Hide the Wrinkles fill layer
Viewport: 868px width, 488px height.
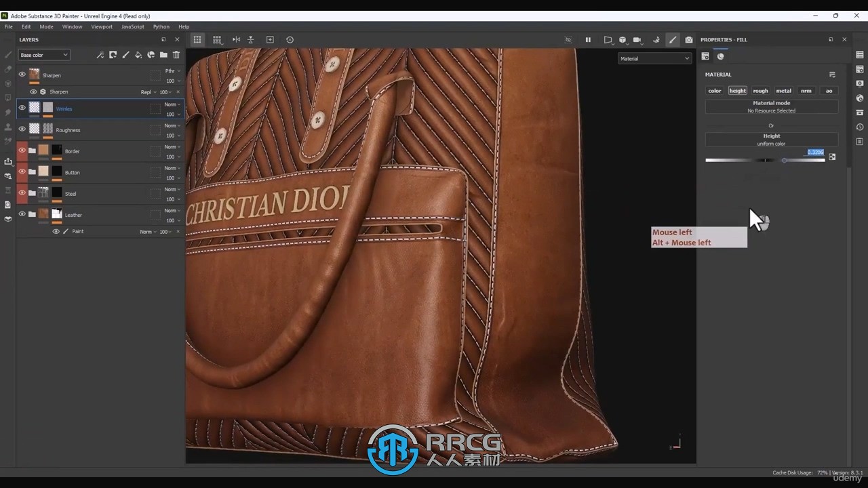(x=22, y=108)
